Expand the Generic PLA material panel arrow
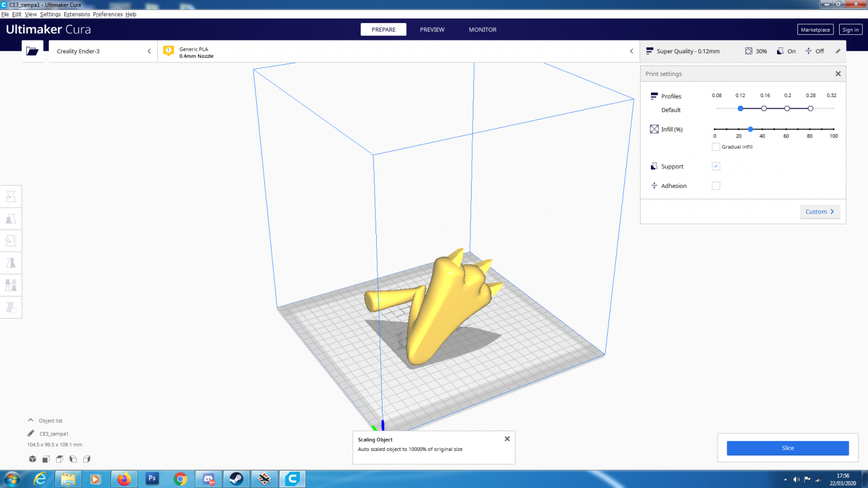The width and height of the screenshot is (868, 488). 631,51
